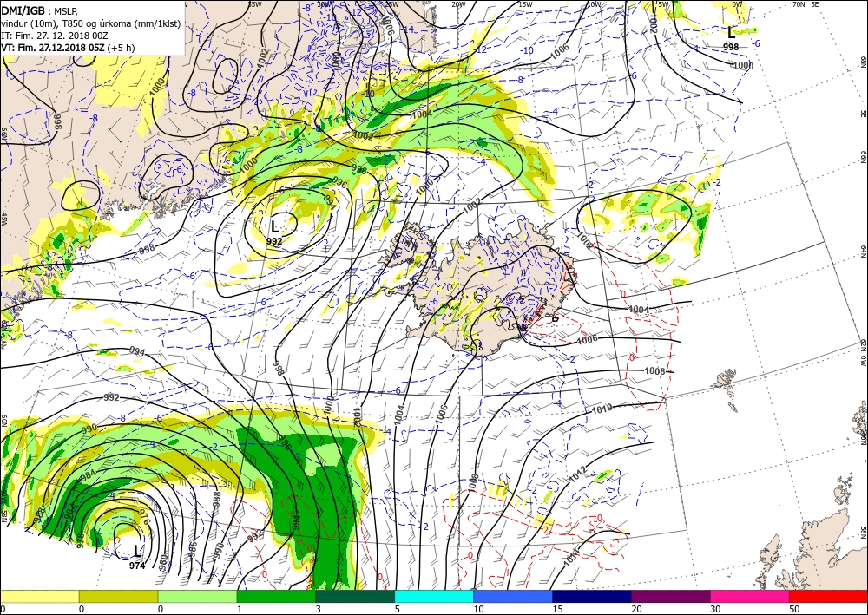Click legend scale value '20'
Screen dimensions: 868x615
point(636,609)
